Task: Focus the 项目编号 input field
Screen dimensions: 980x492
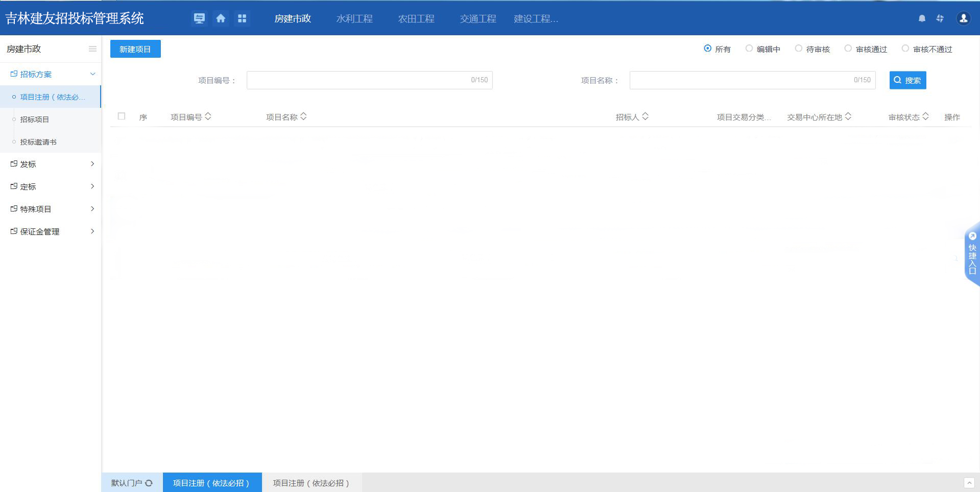Action: 369,80
